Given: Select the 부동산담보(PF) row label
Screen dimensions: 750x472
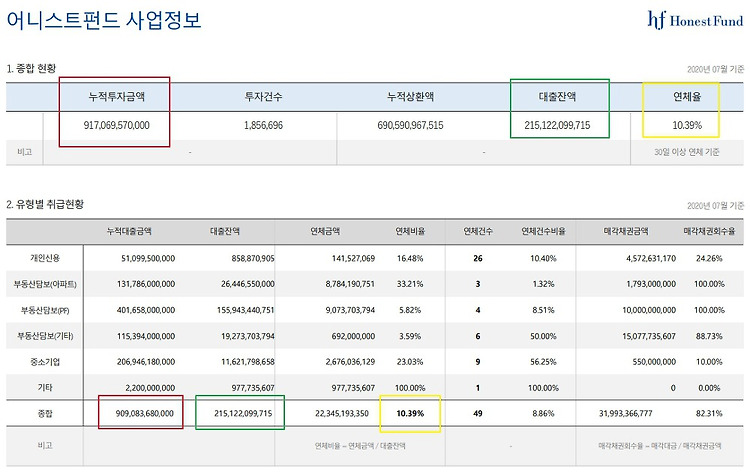Looking at the screenshot, I should tap(45, 310).
